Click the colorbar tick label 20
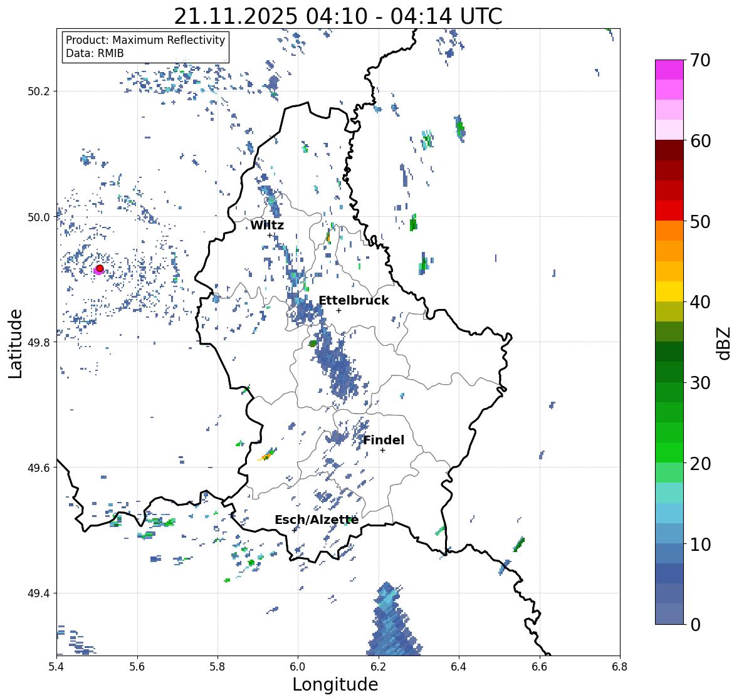 pyautogui.click(x=700, y=463)
